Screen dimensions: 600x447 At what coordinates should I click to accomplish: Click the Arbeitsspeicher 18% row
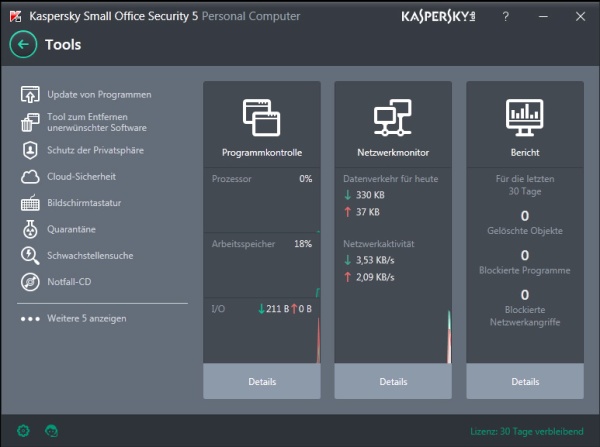pyautogui.click(x=262, y=244)
